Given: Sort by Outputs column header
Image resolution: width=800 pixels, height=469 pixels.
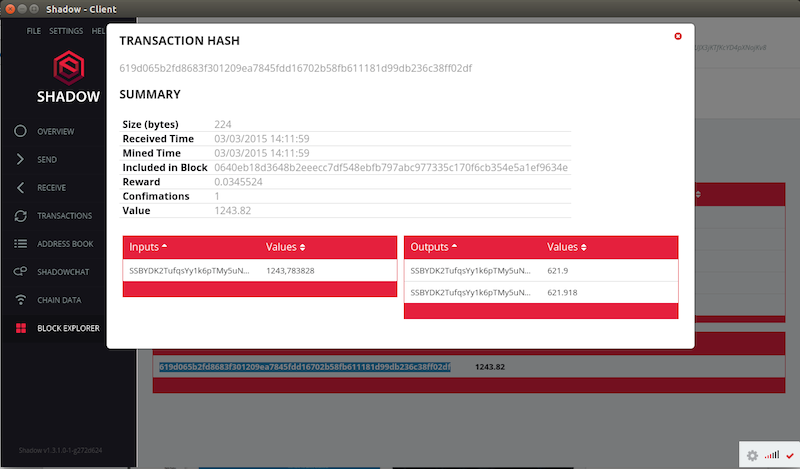Looking at the screenshot, I should (434, 247).
